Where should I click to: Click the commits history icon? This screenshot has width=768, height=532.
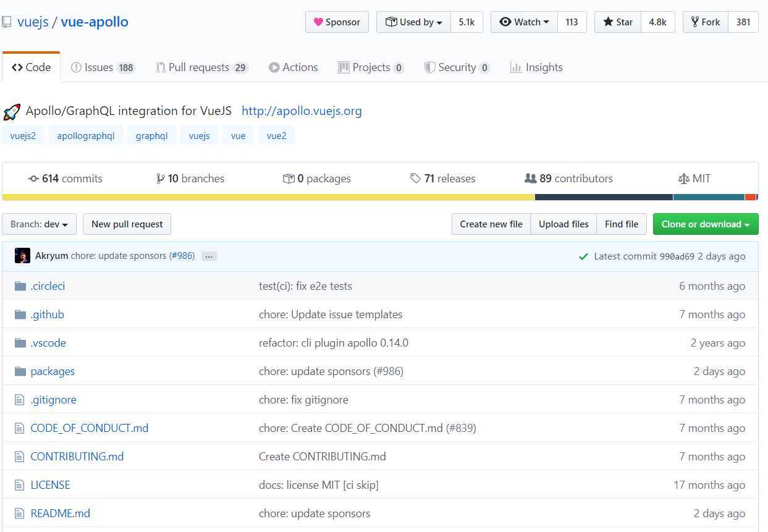pos(34,179)
